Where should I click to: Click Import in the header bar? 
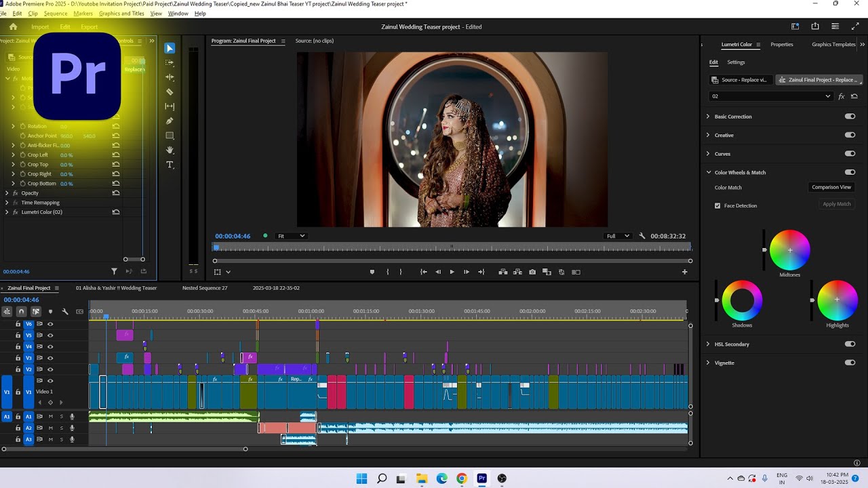tap(40, 27)
